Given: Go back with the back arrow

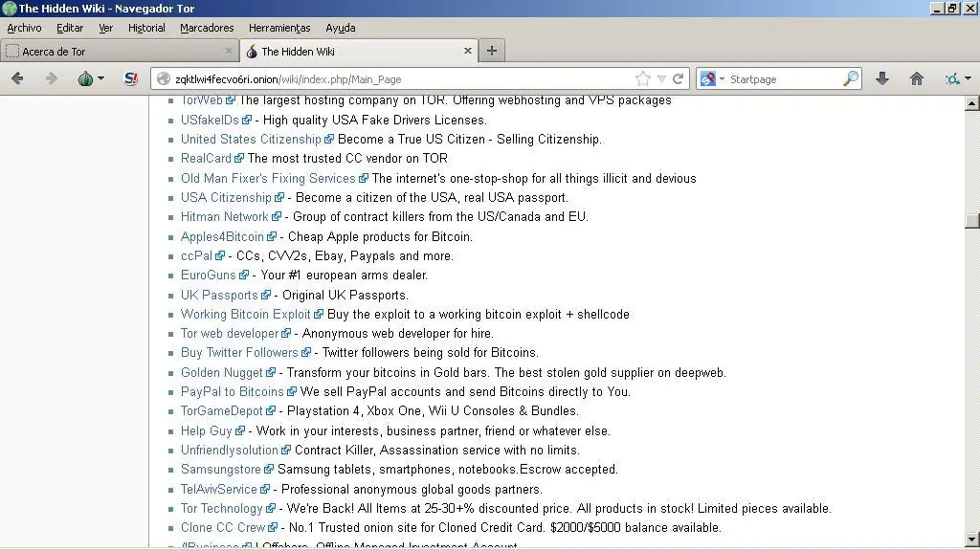Looking at the screenshot, I should pyautogui.click(x=17, y=78).
